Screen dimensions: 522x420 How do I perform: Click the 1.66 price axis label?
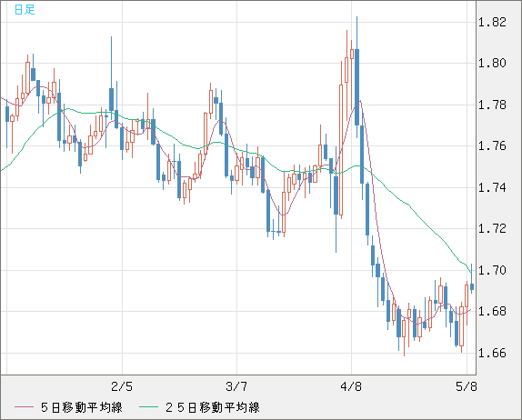click(492, 353)
